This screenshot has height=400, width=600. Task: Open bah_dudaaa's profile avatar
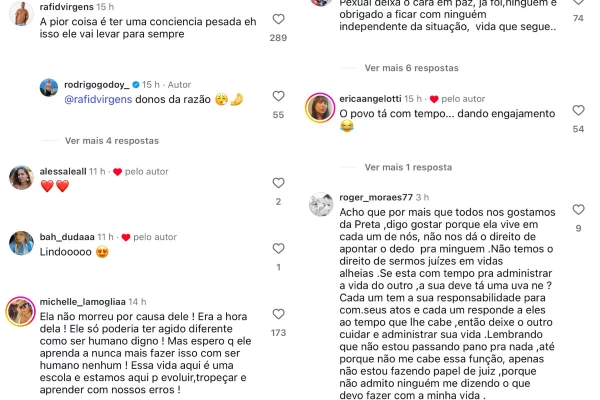pyautogui.click(x=21, y=243)
